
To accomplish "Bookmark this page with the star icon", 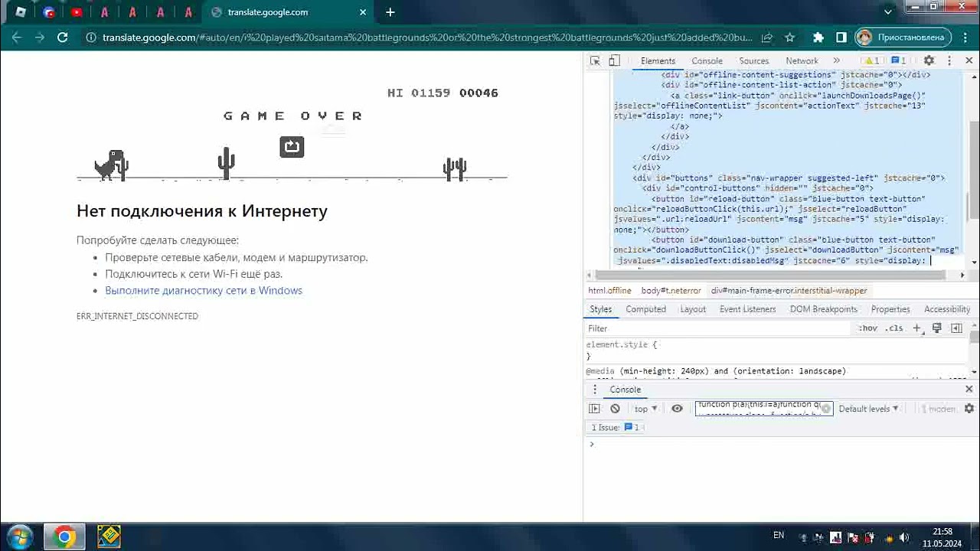I will (790, 37).
